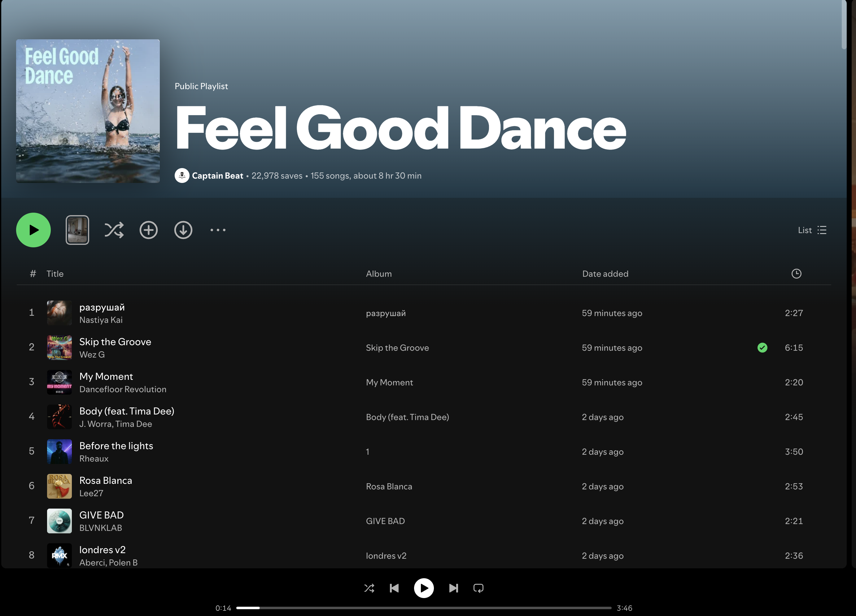Skip to next track in player bar
This screenshot has height=616, width=856.
453,588
